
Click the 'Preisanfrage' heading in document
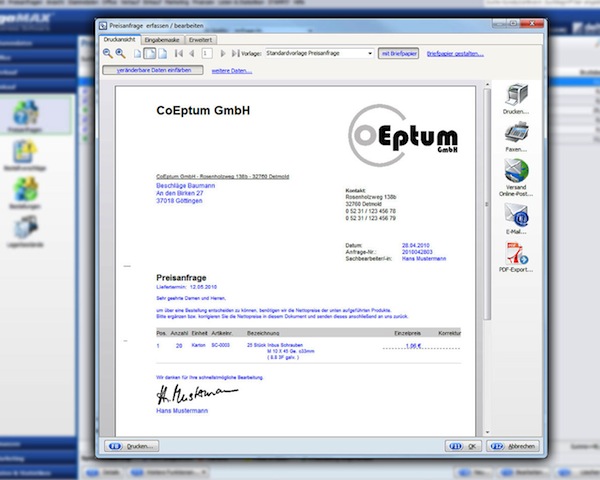click(x=181, y=278)
